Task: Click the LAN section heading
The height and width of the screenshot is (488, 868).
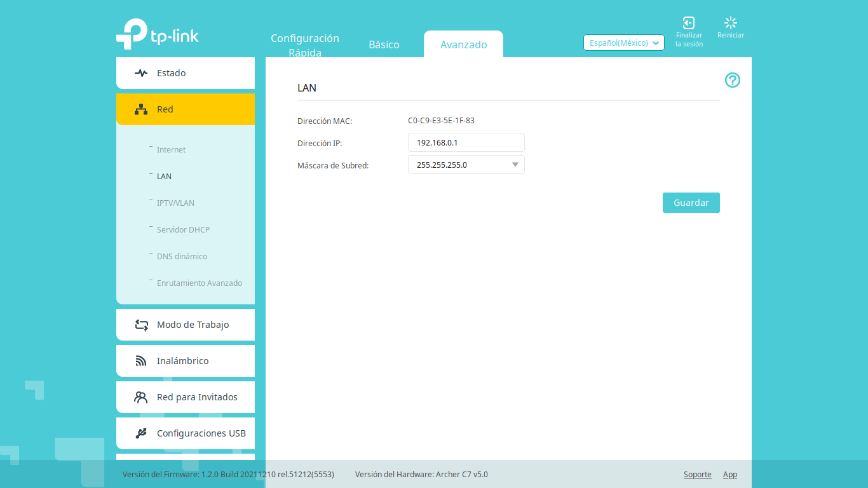Action: pyautogui.click(x=307, y=88)
